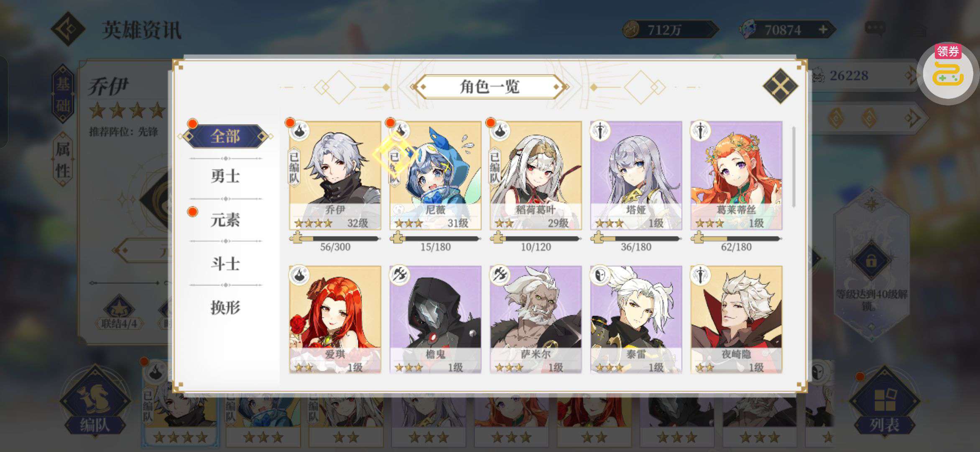Select the 尼薇 hero card
Viewport: 980px width, 452px height.
pos(435,175)
